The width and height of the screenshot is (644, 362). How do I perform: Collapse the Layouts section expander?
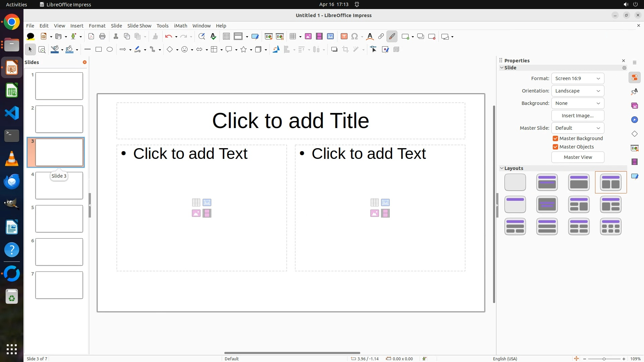click(502, 168)
